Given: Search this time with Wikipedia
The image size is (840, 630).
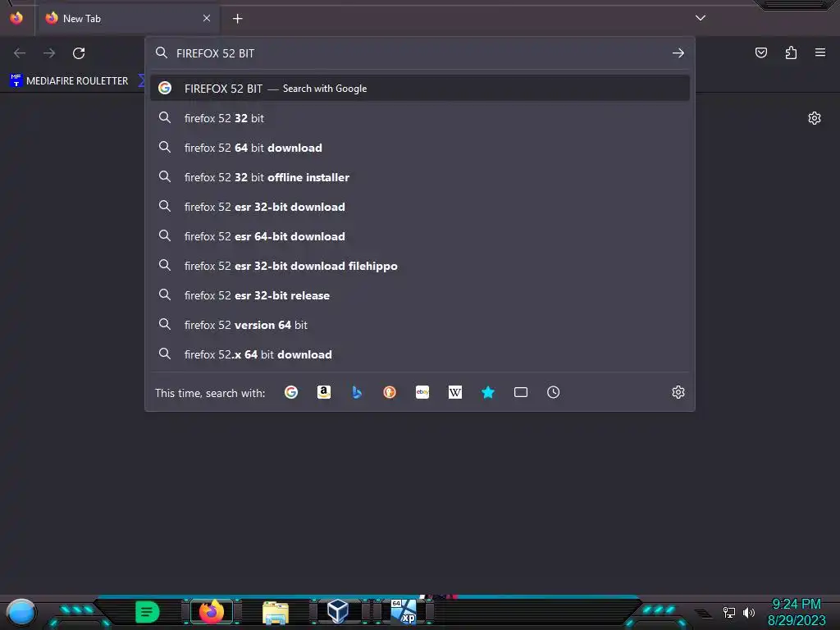Looking at the screenshot, I should [x=454, y=392].
